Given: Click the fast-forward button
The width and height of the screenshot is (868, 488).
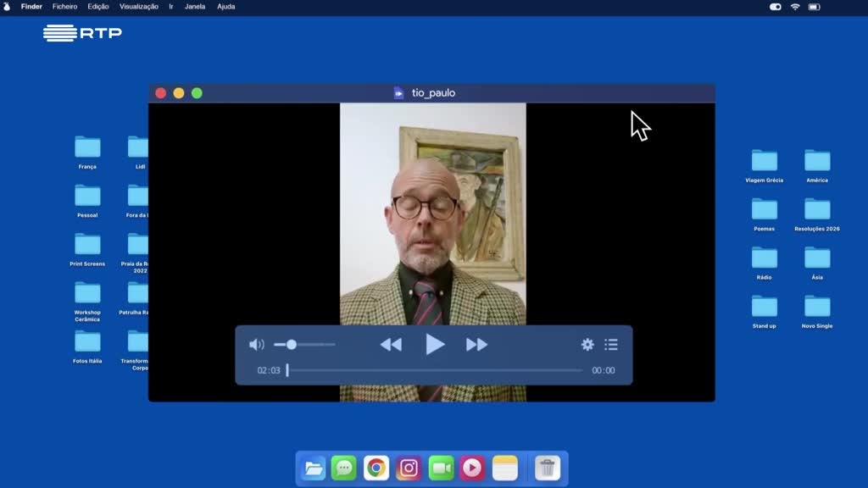Looking at the screenshot, I should pyautogui.click(x=477, y=345).
